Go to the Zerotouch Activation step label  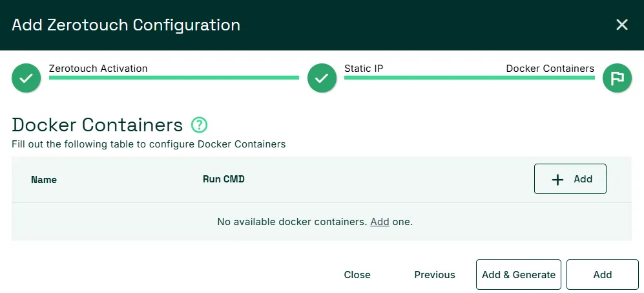tap(98, 69)
